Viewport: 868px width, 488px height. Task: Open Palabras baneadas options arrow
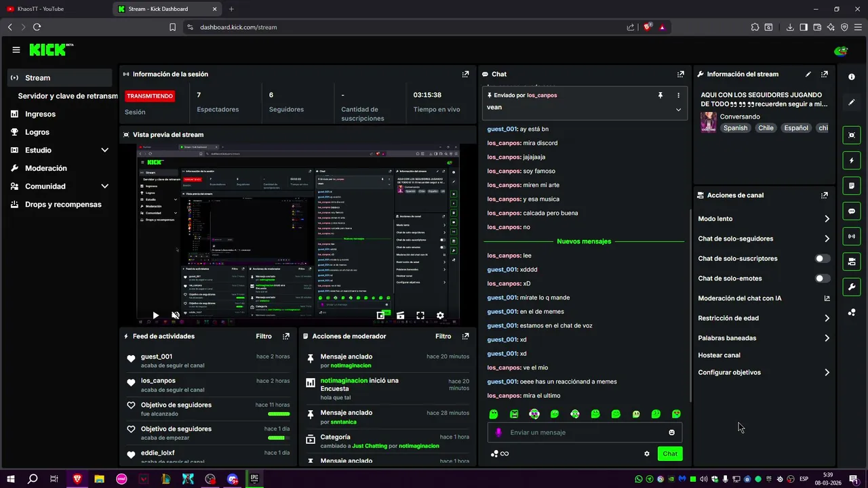pos(827,338)
